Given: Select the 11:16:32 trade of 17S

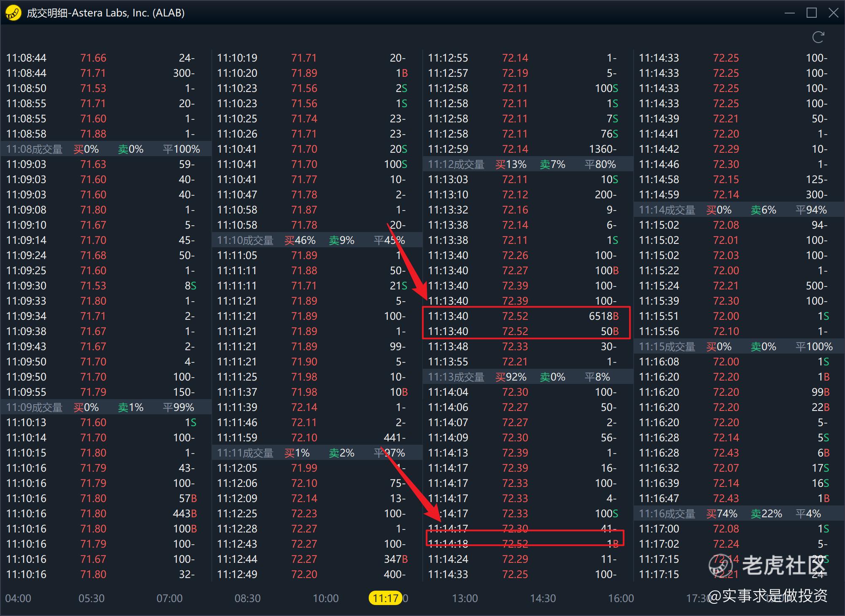Looking at the screenshot, I should [739, 468].
